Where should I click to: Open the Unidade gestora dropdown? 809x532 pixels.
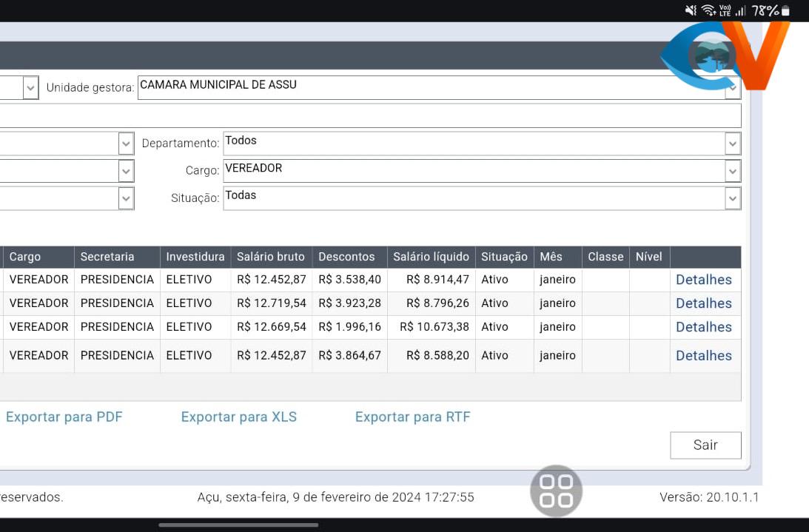439,87
